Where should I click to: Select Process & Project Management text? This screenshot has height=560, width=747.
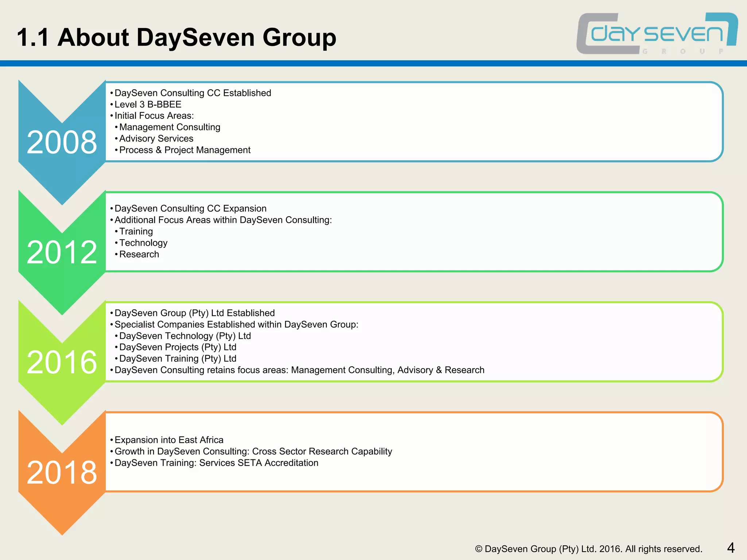click(x=185, y=150)
